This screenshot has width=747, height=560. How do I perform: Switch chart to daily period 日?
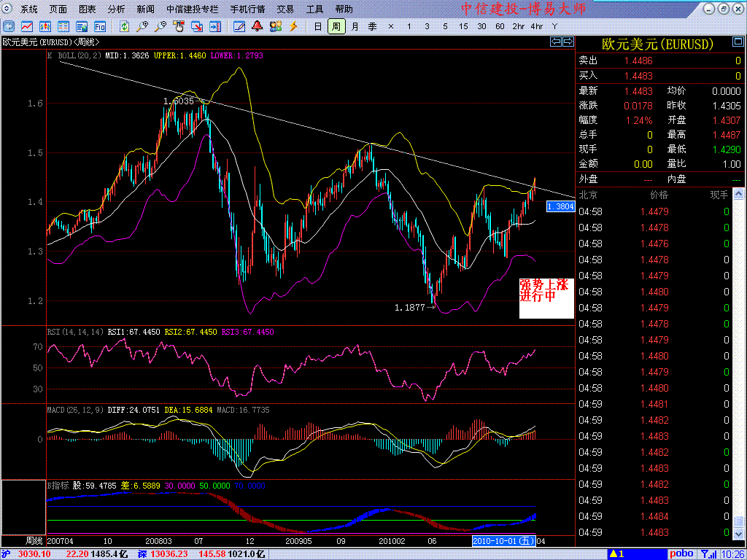[x=318, y=27]
